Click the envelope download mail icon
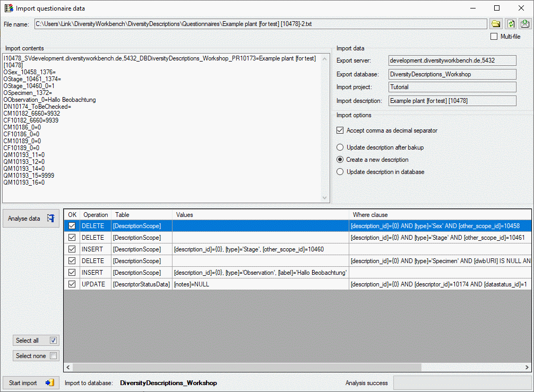The image size is (534, 392). point(525,24)
